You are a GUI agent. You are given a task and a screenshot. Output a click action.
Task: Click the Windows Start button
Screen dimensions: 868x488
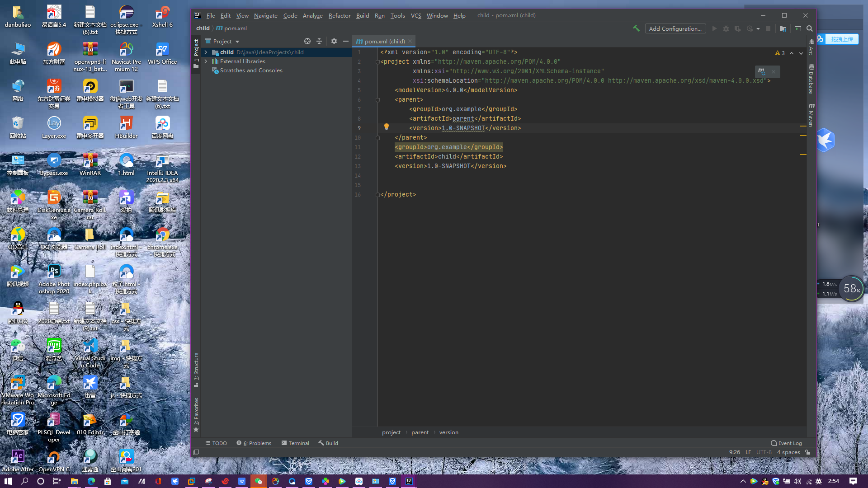coord(8,481)
